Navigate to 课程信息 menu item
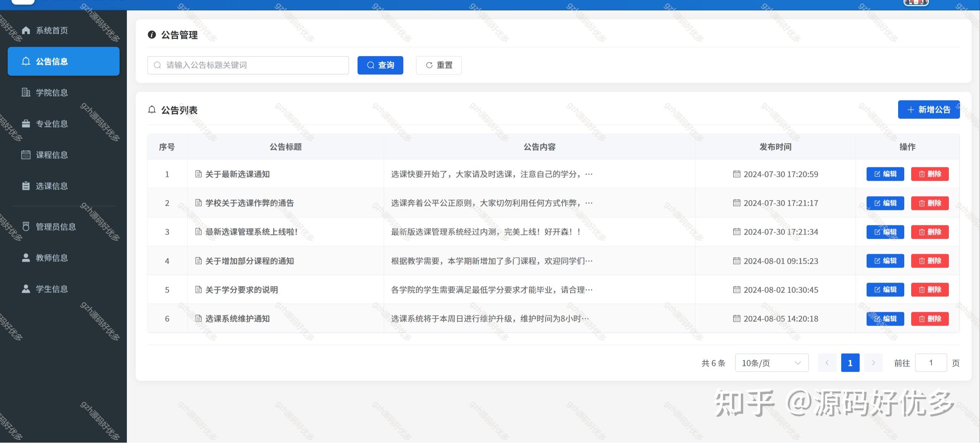 [x=63, y=155]
